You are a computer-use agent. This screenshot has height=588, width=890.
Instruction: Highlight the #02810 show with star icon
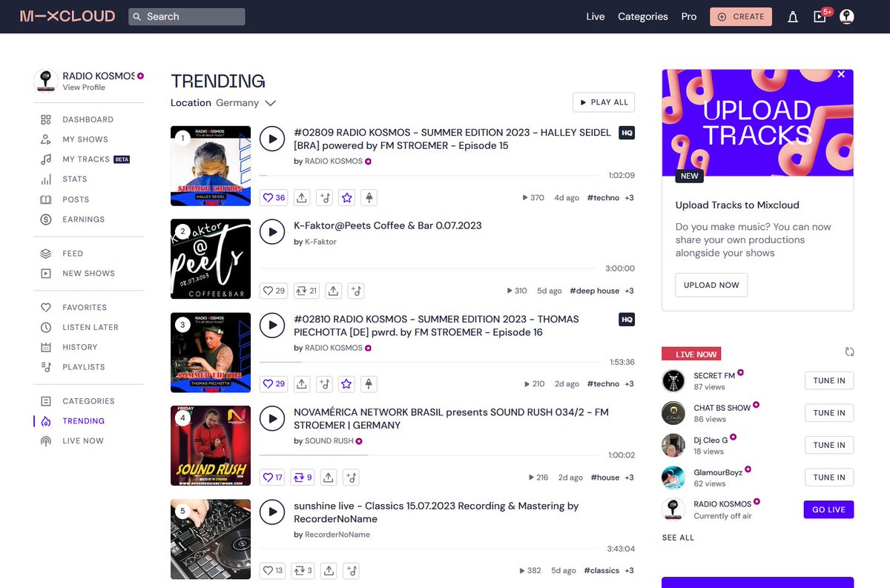click(346, 384)
